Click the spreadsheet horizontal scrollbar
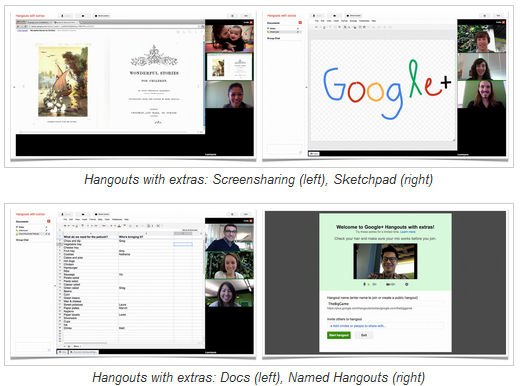The image size is (523, 386). pyautogui.click(x=85, y=343)
